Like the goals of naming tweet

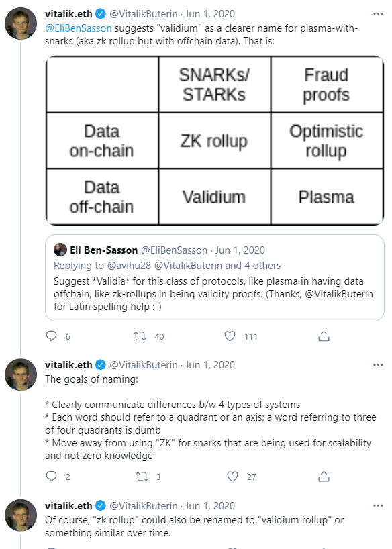click(233, 476)
